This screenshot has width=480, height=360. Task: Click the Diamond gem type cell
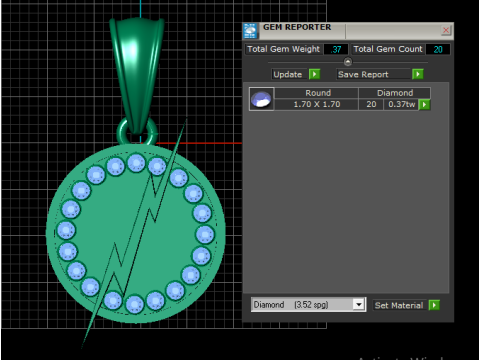tap(395, 93)
